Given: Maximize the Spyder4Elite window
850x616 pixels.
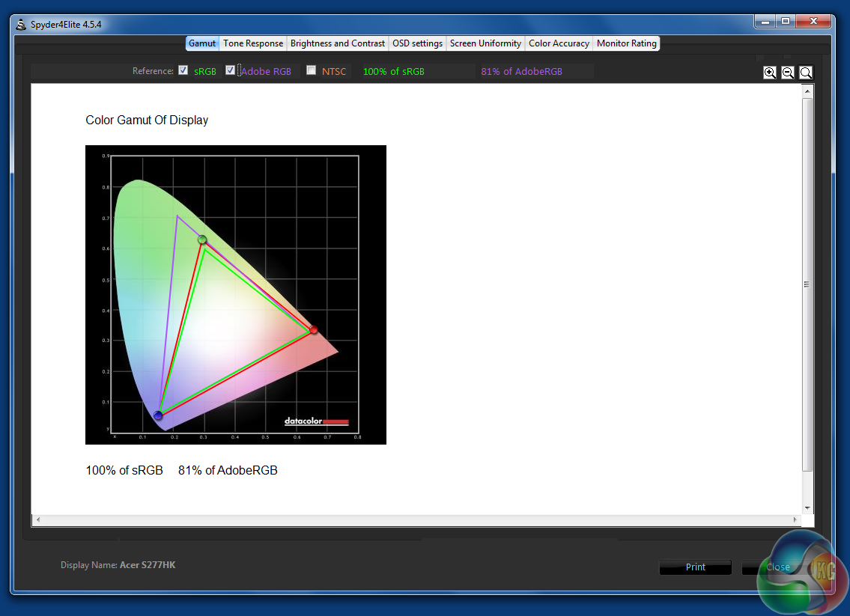Looking at the screenshot, I should tap(785, 22).
